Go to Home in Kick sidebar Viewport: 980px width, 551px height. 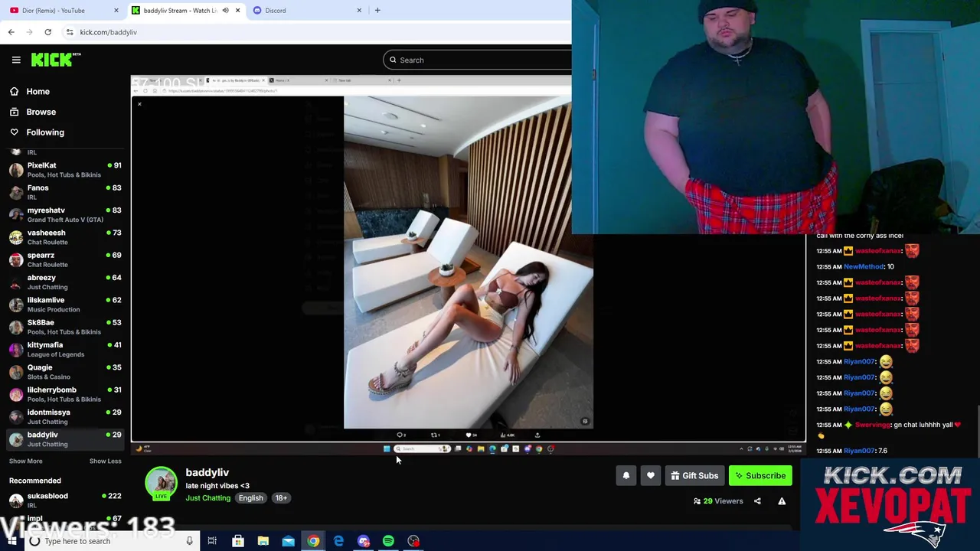[x=38, y=91]
